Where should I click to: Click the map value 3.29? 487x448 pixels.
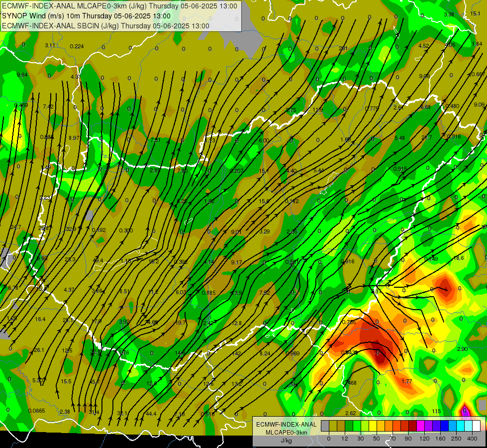click(x=265, y=231)
